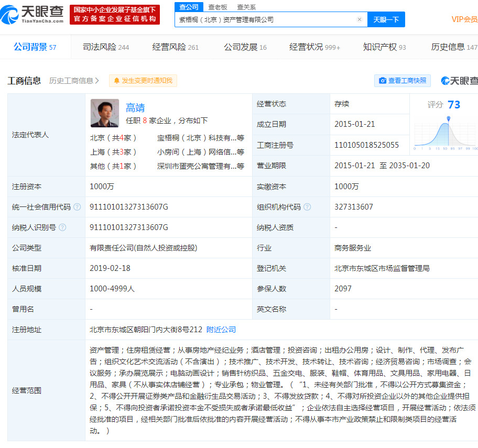
Task: Open legal representative 高靖's profile link
Action: click(x=135, y=107)
